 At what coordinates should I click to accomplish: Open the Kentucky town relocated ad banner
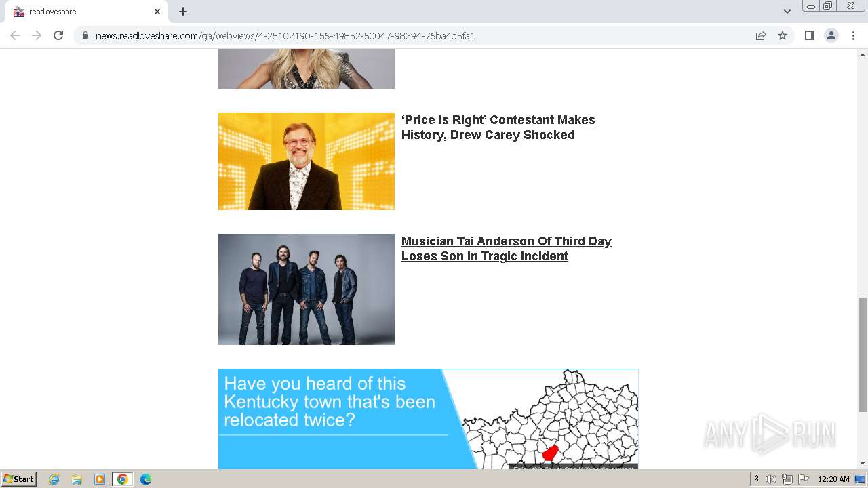(428, 419)
